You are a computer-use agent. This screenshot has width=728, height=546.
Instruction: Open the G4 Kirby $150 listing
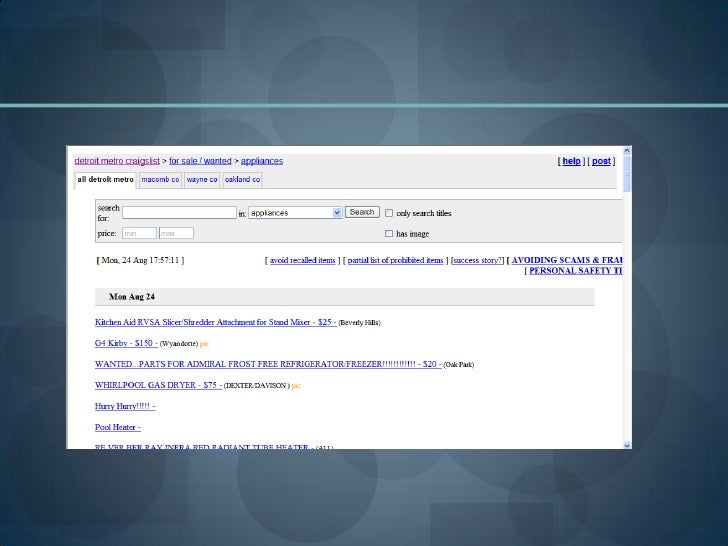click(x=126, y=343)
